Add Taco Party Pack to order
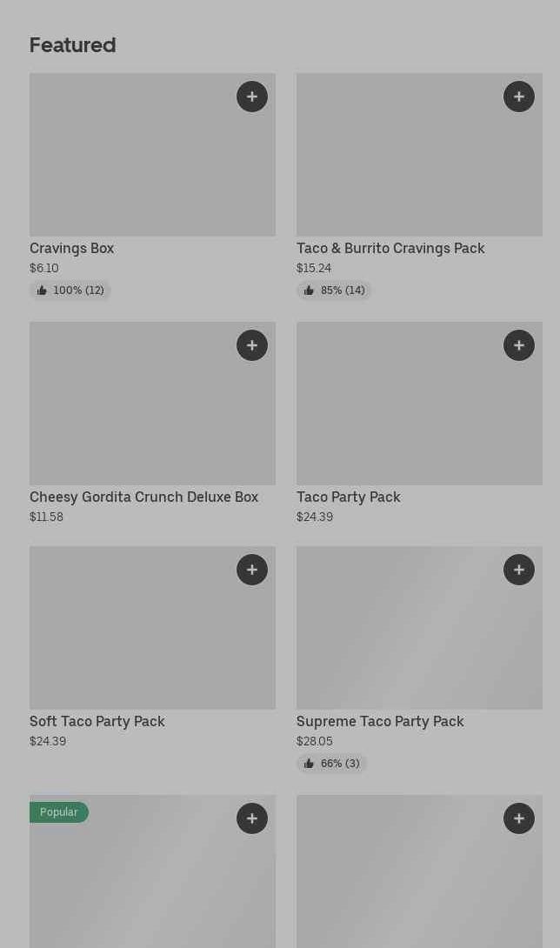 519,345
